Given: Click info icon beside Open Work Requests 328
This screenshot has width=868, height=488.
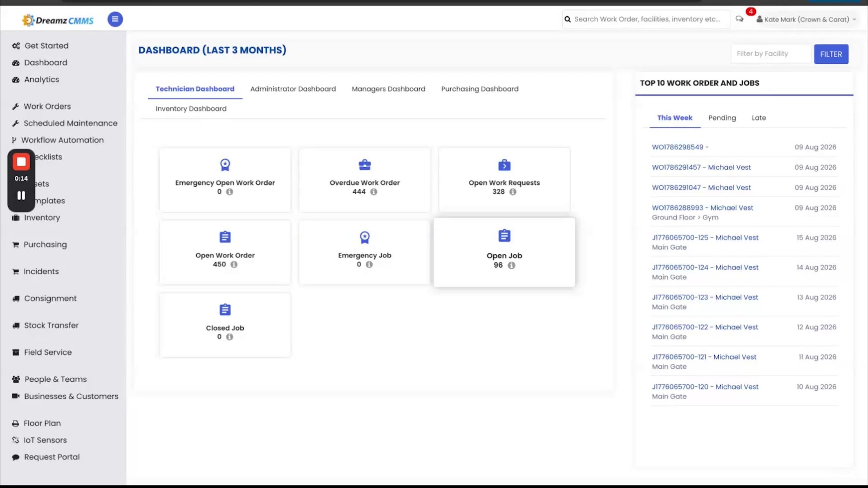Looking at the screenshot, I should (x=513, y=192).
